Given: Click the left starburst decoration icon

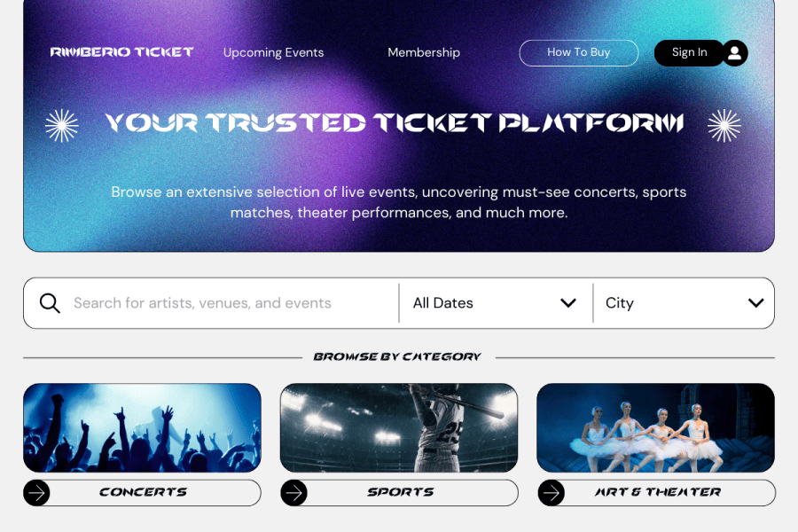Looking at the screenshot, I should pyautogui.click(x=62, y=125).
